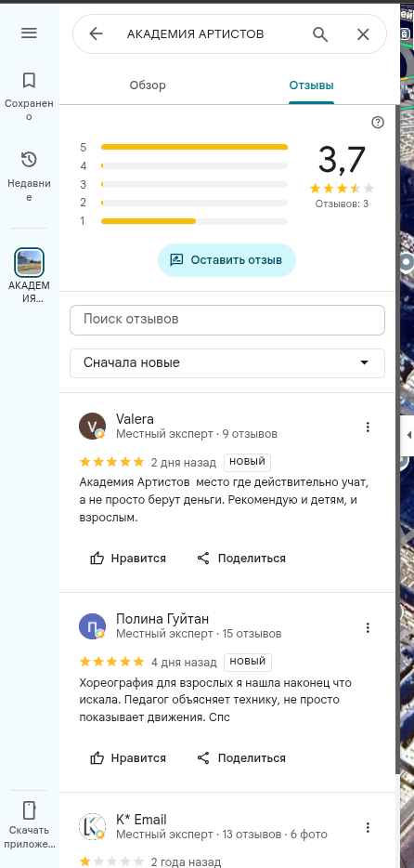Click the 3,7 overall rating number
The height and width of the screenshot is (868, 414).
342,160
